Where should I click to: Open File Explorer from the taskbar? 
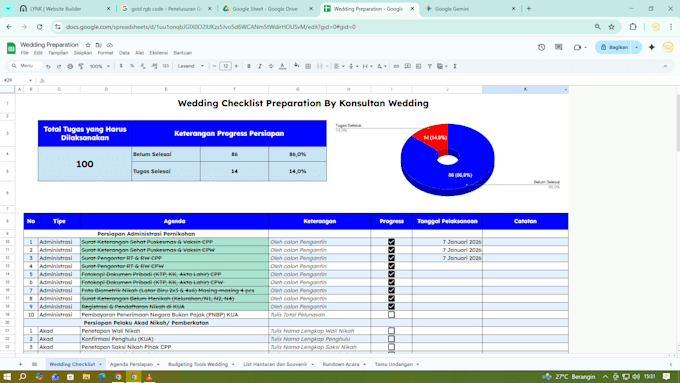pyautogui.click(x=86, y=376)
